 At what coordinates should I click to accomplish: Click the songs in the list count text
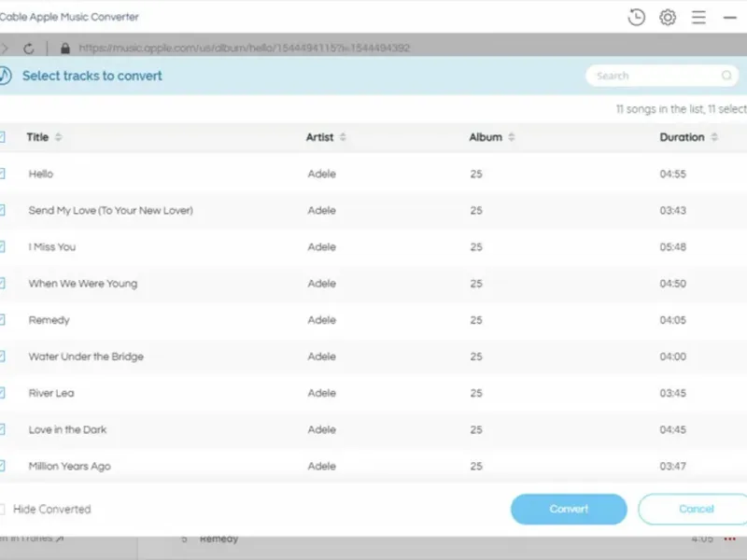[x=682, y=109]
